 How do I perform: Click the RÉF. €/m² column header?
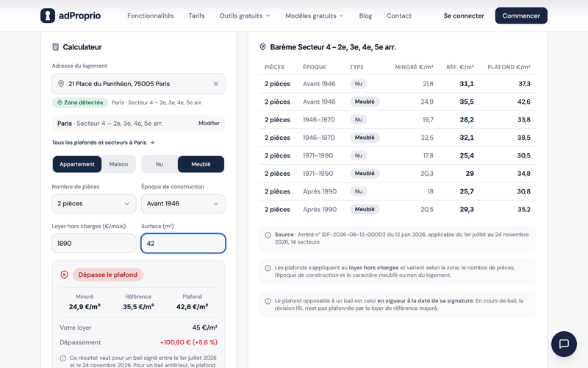click(x=460, y=67)
